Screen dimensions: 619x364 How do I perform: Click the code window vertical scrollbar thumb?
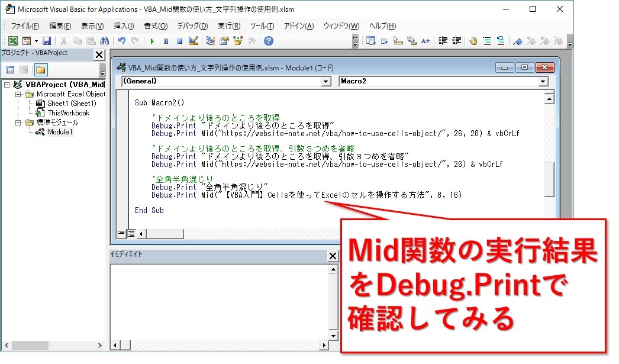(x=549, y=179)
